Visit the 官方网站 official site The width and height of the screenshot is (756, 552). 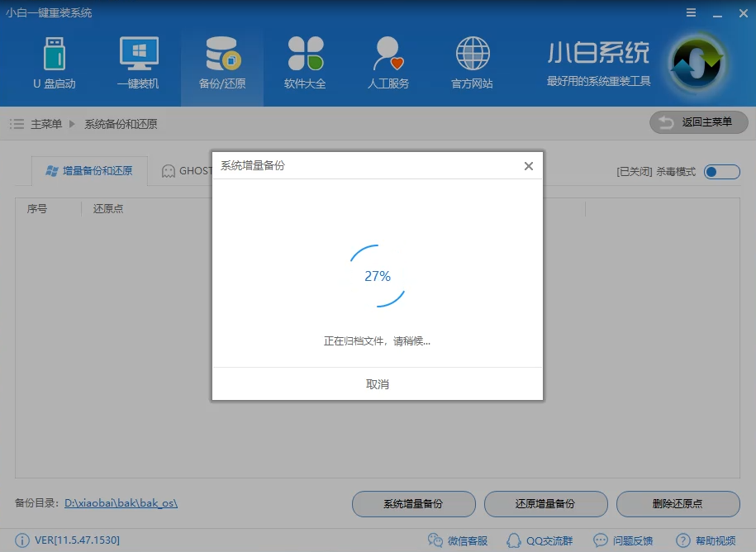click(471, 62)
